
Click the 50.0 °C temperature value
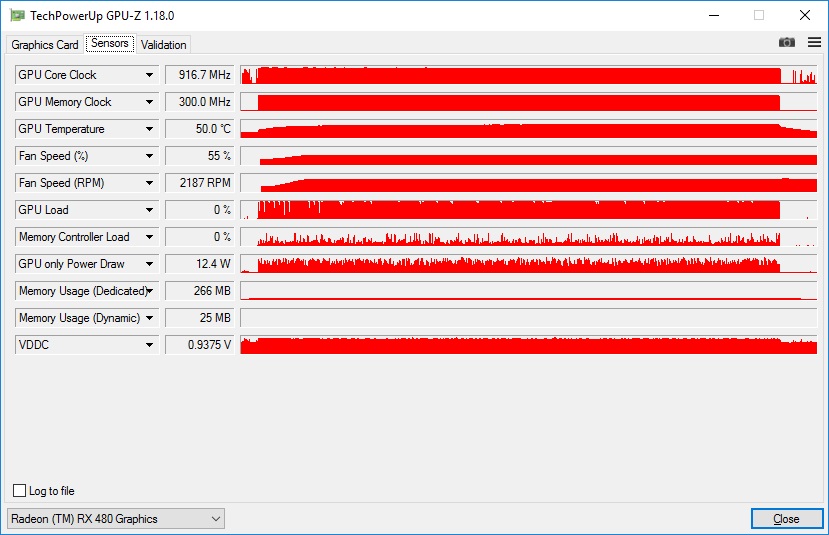pos(200,129)
